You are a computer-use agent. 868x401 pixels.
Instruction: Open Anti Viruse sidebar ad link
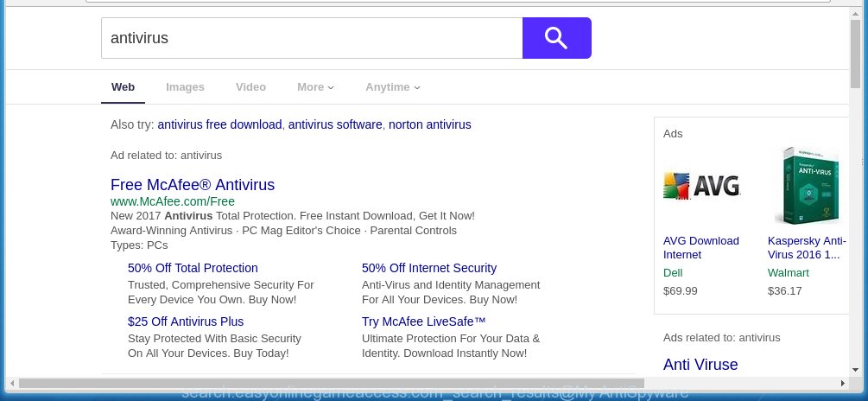(x=700, y=365)
